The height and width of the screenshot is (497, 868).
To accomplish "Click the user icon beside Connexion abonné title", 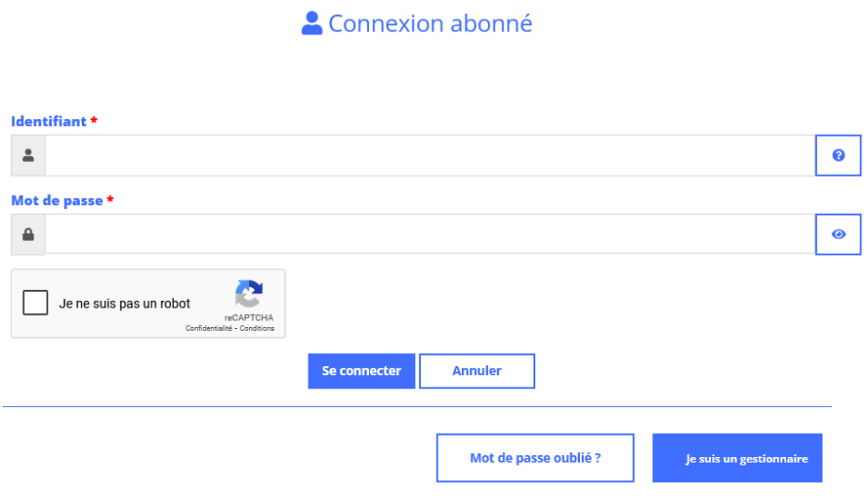I will point(312,23).
